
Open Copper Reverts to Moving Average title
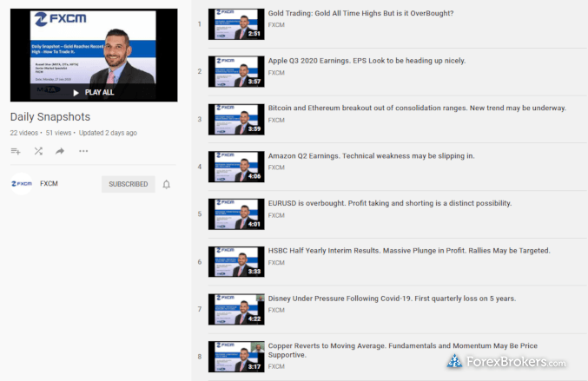coord(403,350)
